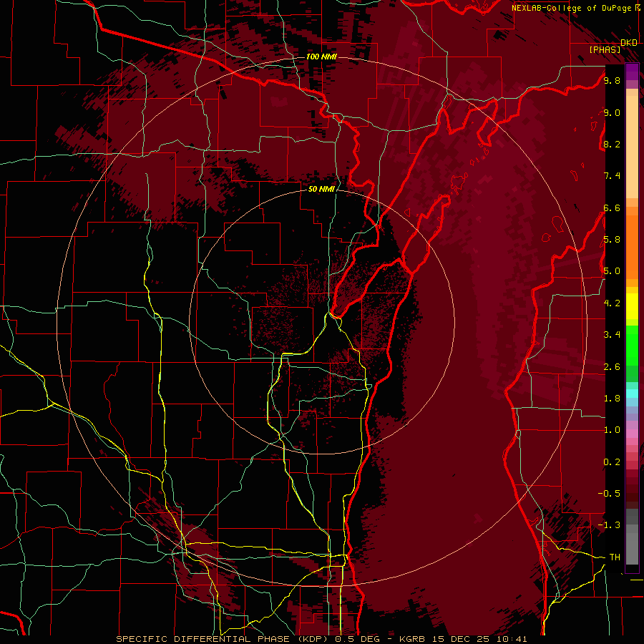Image resolution: width=644 pixels, height=644 pixels.
Task: Select the 100 NMI range ring label
Action: [321, 57]
